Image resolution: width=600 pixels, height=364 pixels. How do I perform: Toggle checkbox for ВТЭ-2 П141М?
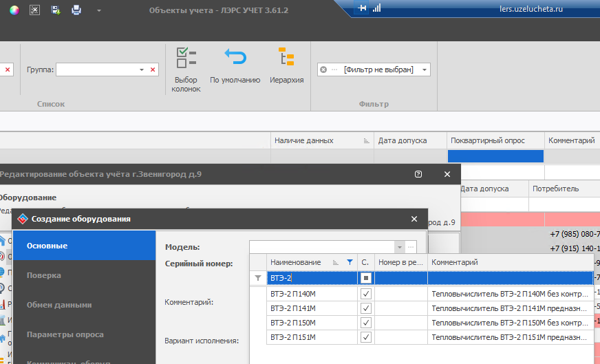366,308
